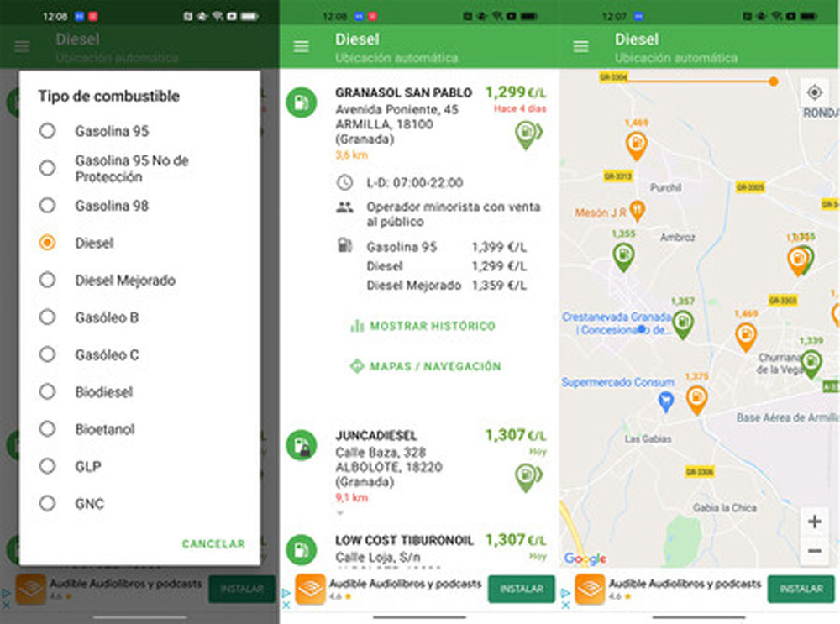Click orange 1,375 fuel station map marker
840x624 pixels.
point(696,399)
